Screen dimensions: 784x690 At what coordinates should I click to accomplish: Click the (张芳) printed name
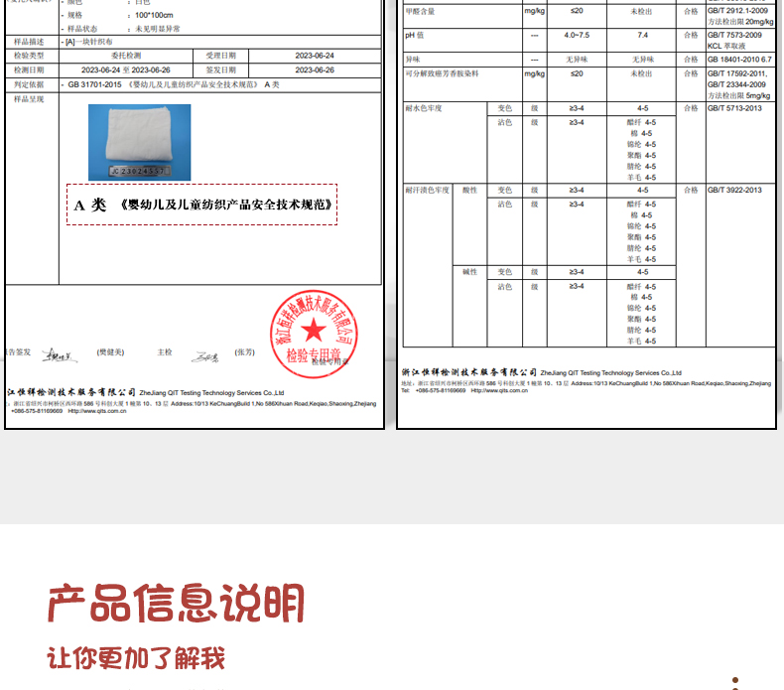244,352
